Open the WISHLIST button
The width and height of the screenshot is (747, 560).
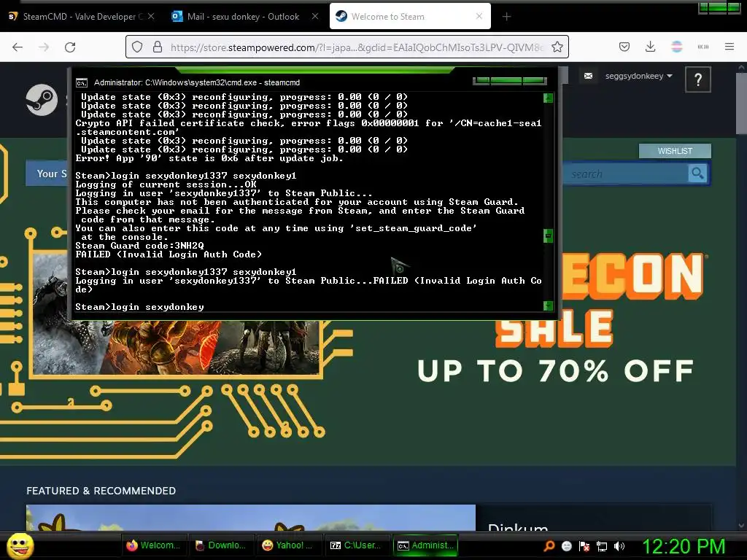point(675,151)
